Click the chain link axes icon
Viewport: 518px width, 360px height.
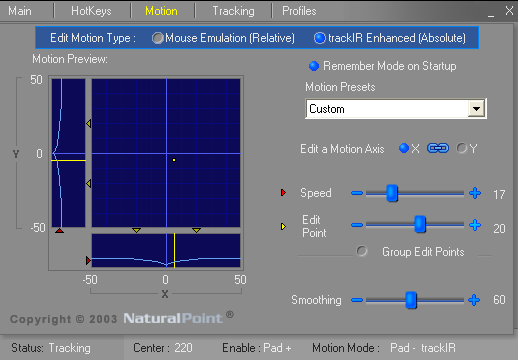pyautogui.click(x=438, y=148)
